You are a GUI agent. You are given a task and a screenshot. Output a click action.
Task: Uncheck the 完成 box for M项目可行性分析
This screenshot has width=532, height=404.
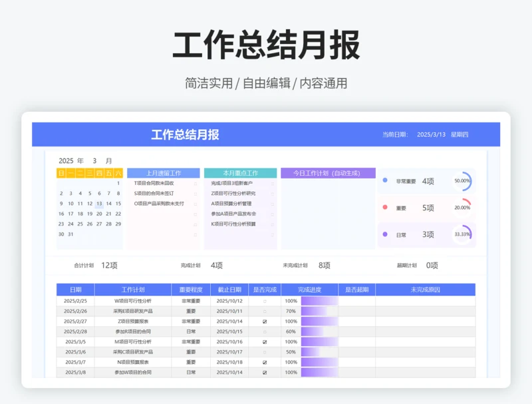pos(265,342)
